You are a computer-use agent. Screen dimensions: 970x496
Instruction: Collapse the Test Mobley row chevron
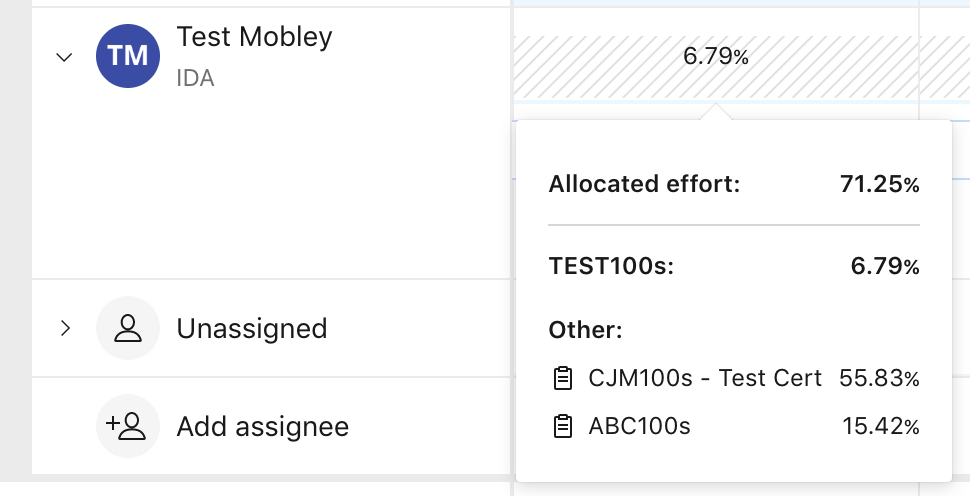[x=64, y=57]
